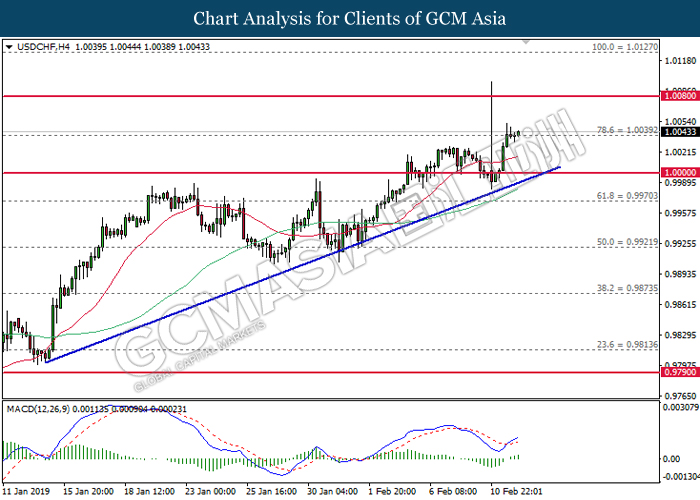This screenshot has width=700, height=500.
Task: Click Fibonacci label 50.0 = 0.99219
Action: click(627, 242)
